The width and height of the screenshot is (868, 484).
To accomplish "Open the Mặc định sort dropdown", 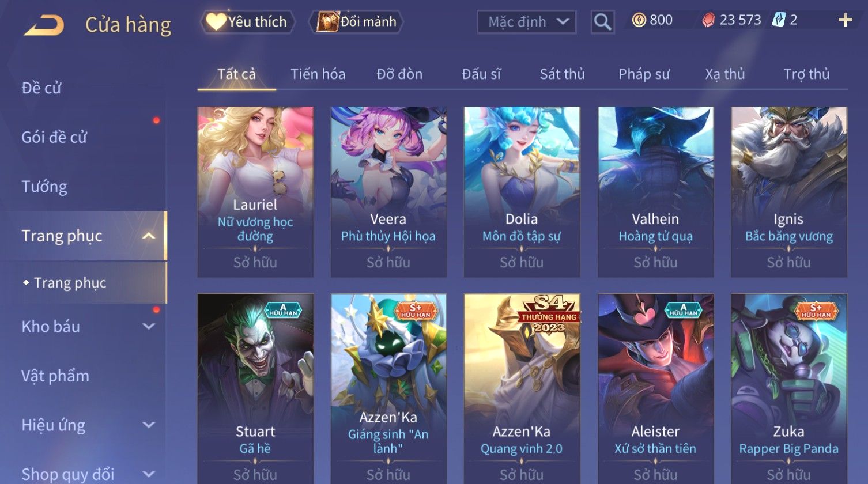I will point(526,22).
